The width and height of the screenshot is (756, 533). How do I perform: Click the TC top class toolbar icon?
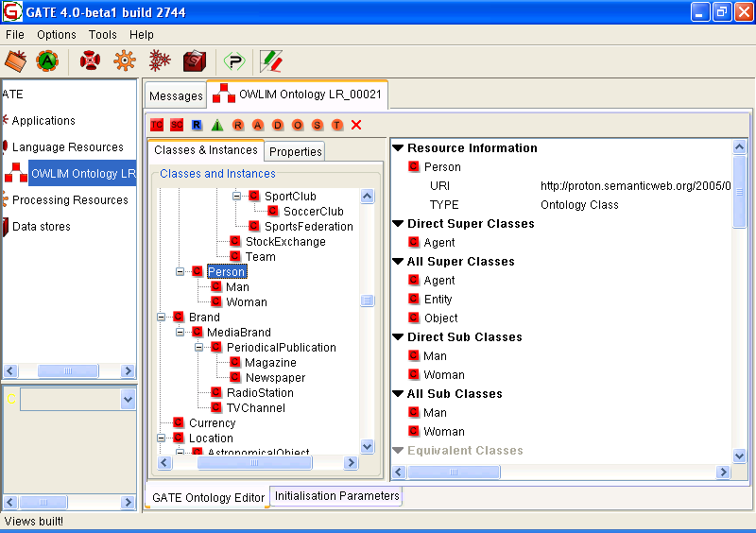click(x=157, y=125)
